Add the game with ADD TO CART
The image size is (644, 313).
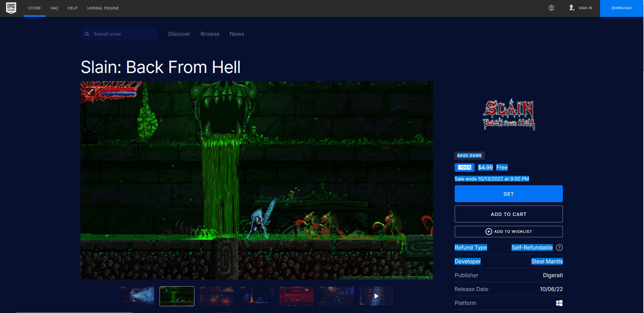(508, 214)
